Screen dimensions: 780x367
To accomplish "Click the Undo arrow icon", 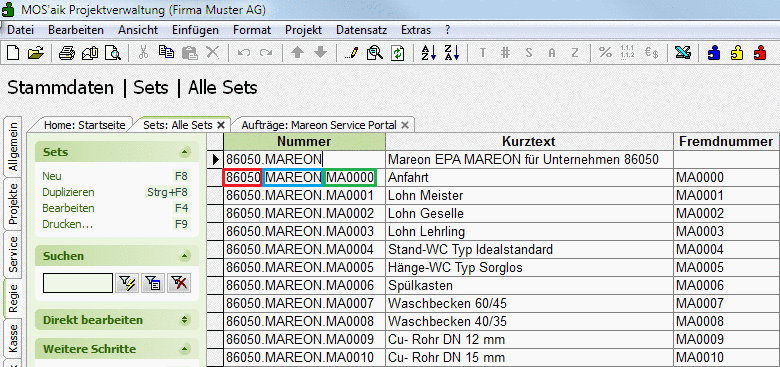I will tap(243, 53).
